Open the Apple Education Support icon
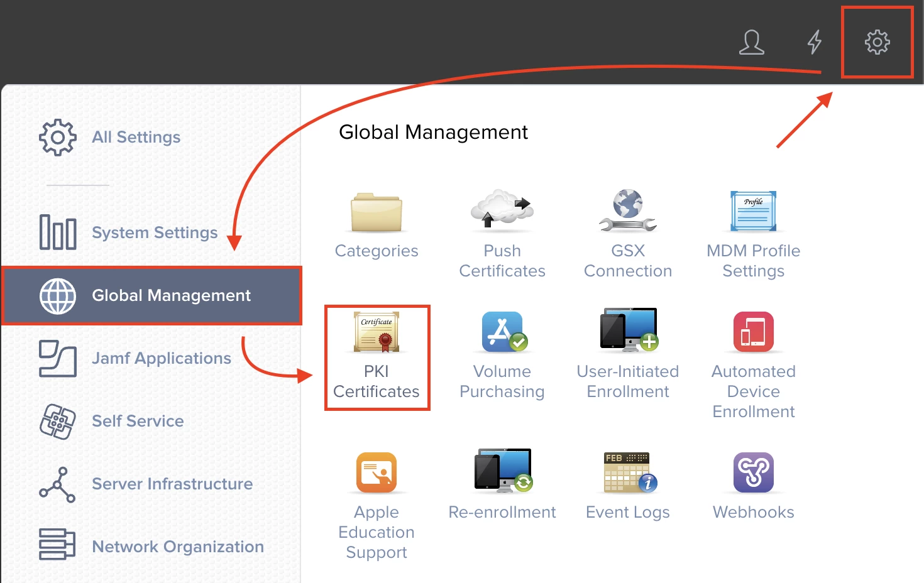Viewport: 924px width, 583px height. [x=377, y=472]
